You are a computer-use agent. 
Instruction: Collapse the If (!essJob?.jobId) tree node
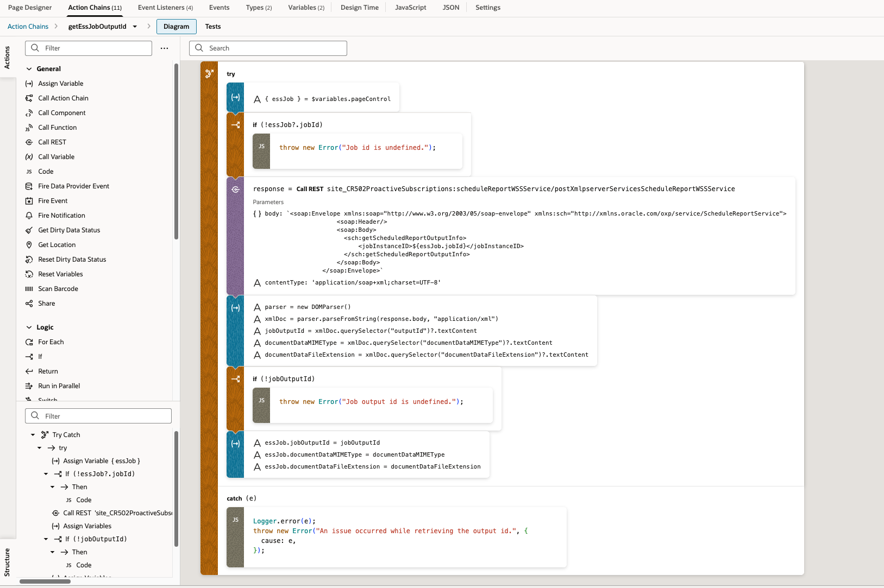click(x=46, y=474)
